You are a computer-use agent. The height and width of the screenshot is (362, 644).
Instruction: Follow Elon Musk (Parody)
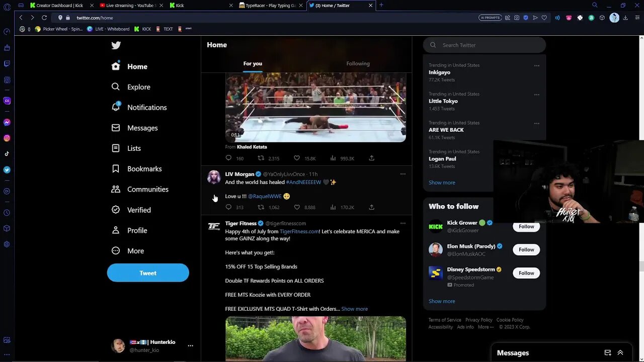(x=526, y=249)
